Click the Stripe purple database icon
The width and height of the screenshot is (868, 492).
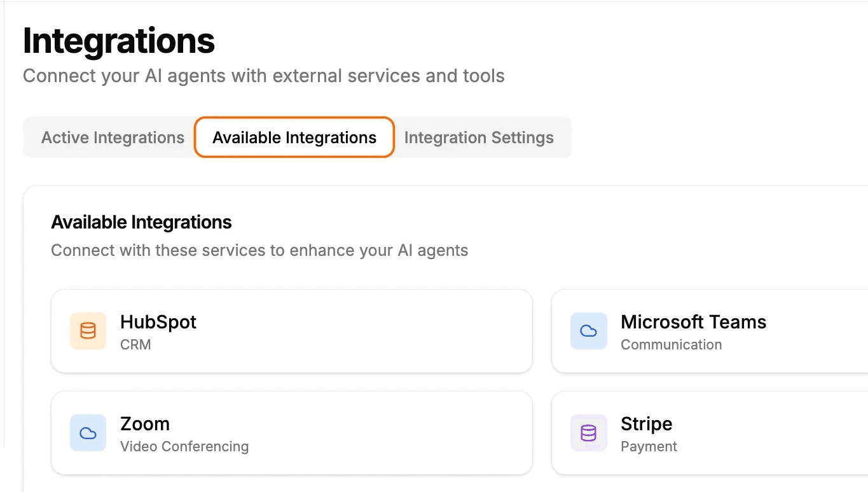pyautogui.click(x=588, y=433)
